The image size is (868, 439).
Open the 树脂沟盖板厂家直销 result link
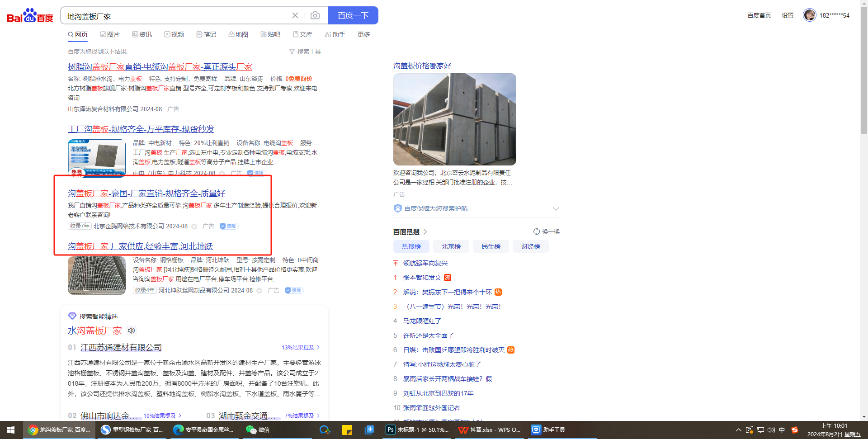[160, 66]
